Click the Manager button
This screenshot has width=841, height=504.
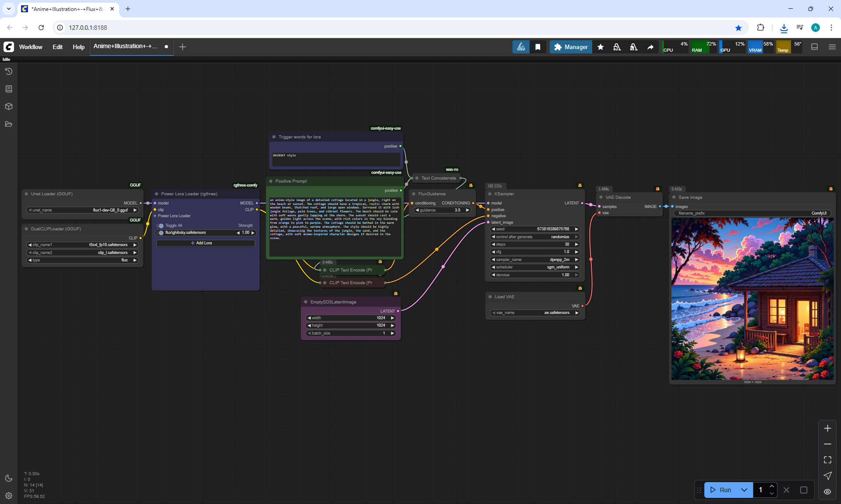tap(571, 47)
